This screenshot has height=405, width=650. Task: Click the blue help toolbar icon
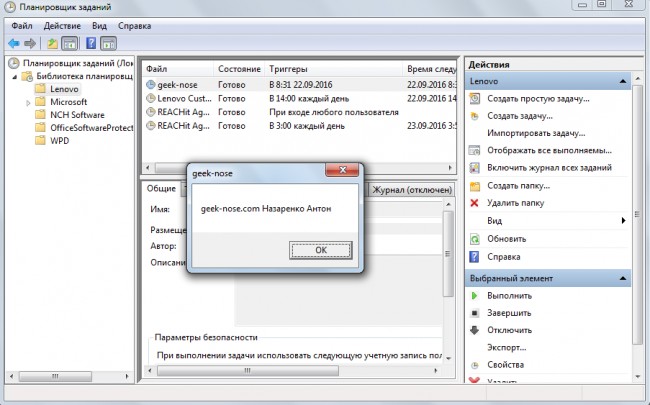90,44
